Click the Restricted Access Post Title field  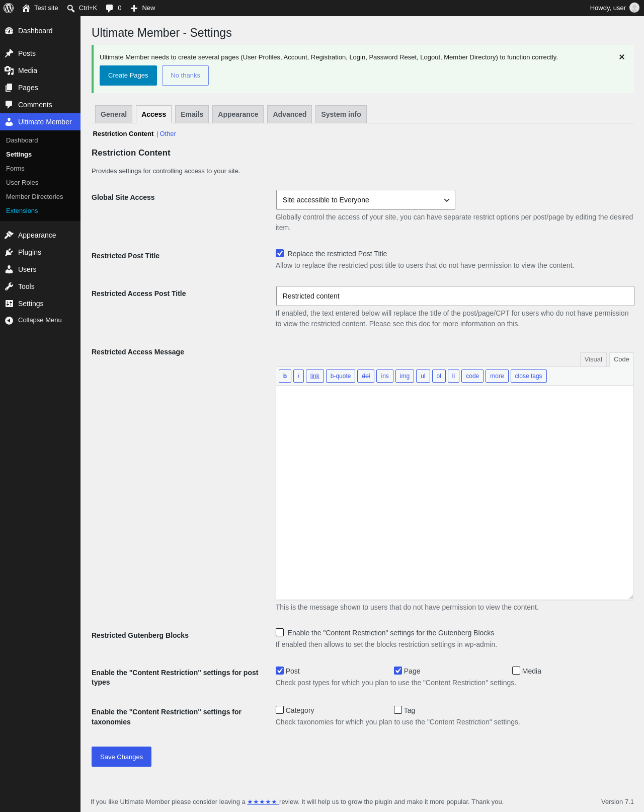(x=455, y=296)
